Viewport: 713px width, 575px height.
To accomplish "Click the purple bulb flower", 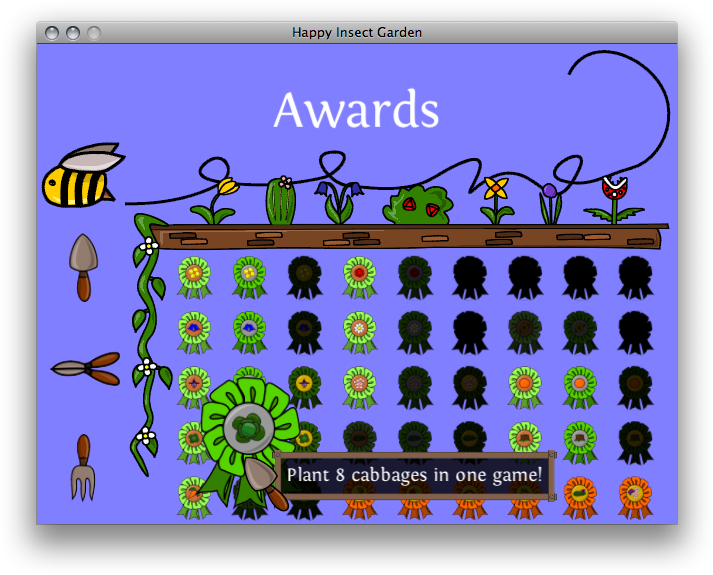I will tap(550, 203).
